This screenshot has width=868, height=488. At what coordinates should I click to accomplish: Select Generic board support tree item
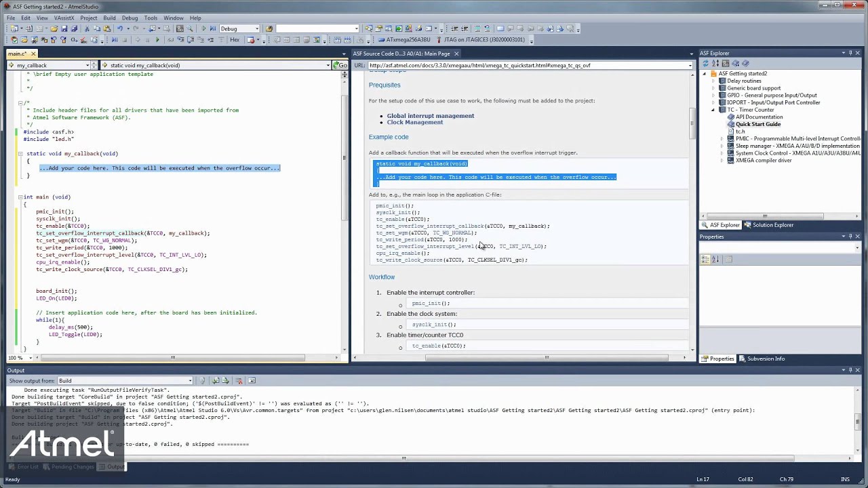click(754, 88)
